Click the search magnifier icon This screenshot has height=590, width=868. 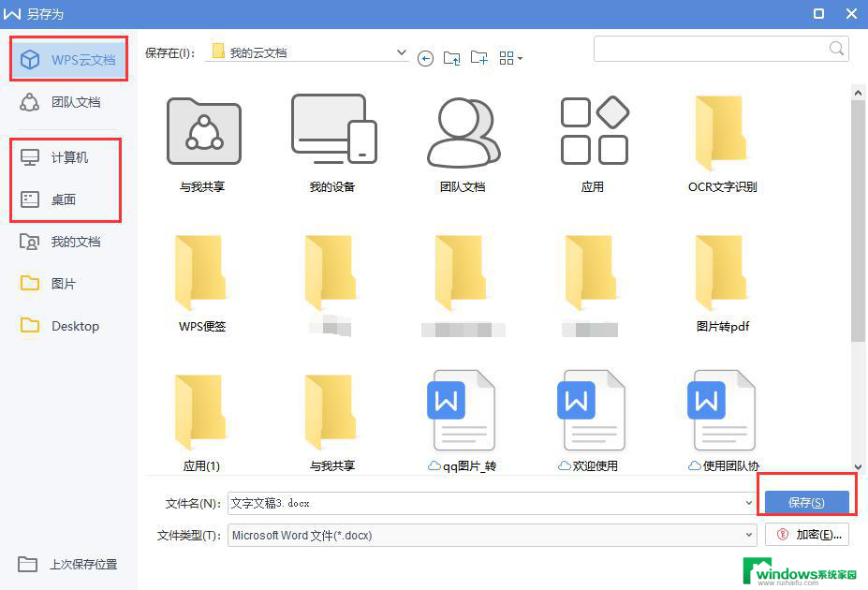point(836,49)
